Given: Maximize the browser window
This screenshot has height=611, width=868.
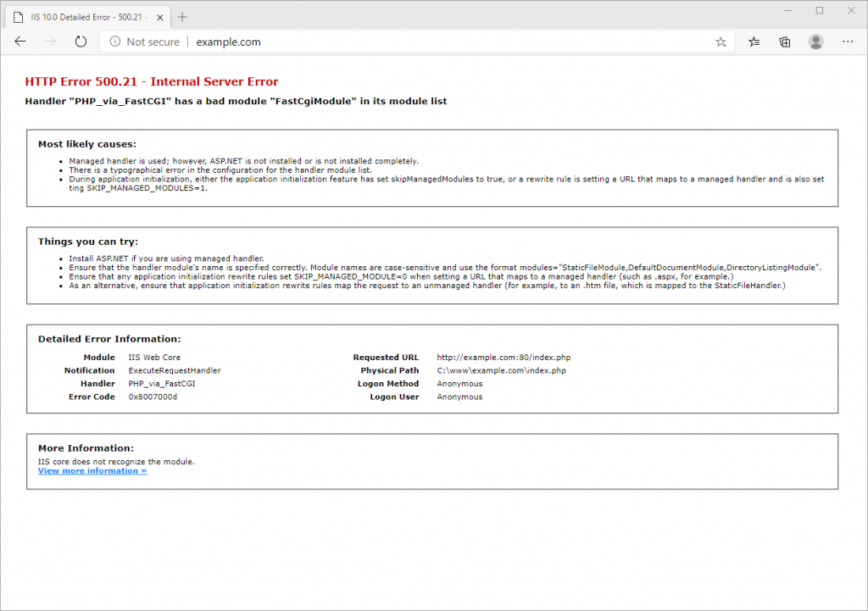Looking at the screenshot, I should click(x=819, y=11).
